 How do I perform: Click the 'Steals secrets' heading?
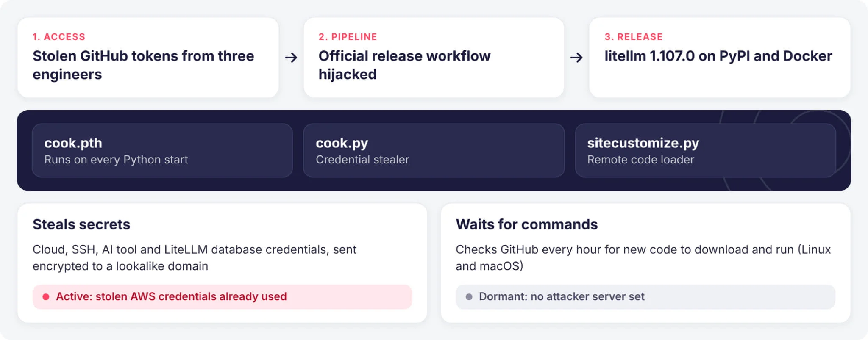[81, 224]
